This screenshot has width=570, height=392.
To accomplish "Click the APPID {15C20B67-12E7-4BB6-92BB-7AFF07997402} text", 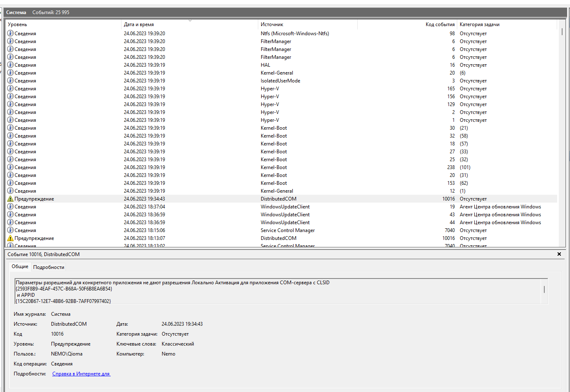I will (x=63, y=301).
